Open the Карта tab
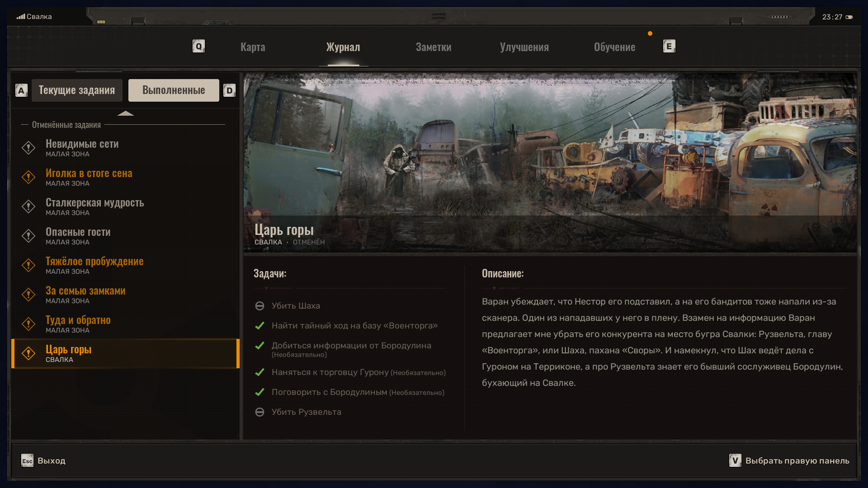 tap(253, 47)
